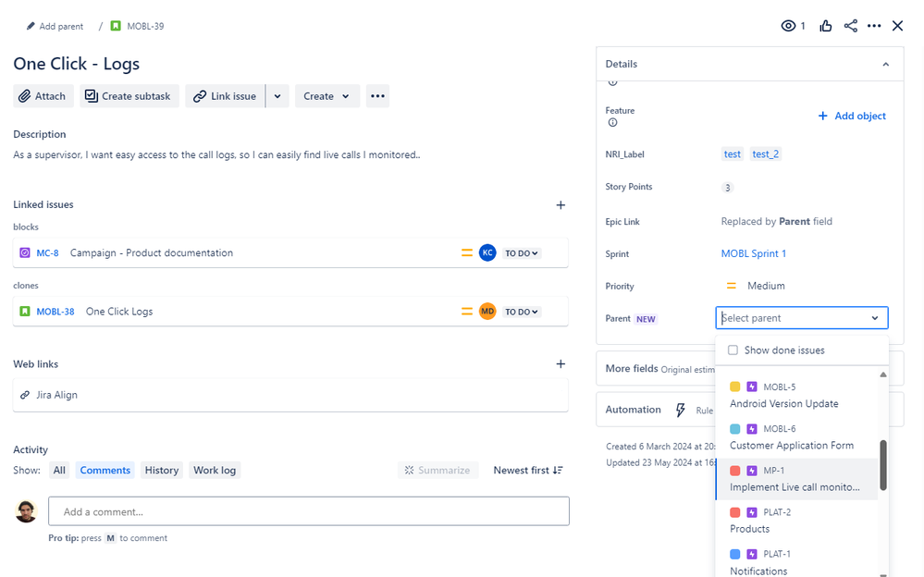The width and height of the screenshot is (924, 577).
Task: Click the test label tag
Action: click(733, 153)
